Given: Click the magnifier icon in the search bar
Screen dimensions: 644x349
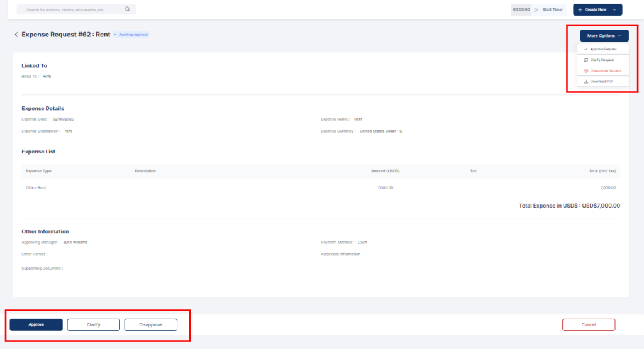Looking at the screenshot, I should (127, 9).
